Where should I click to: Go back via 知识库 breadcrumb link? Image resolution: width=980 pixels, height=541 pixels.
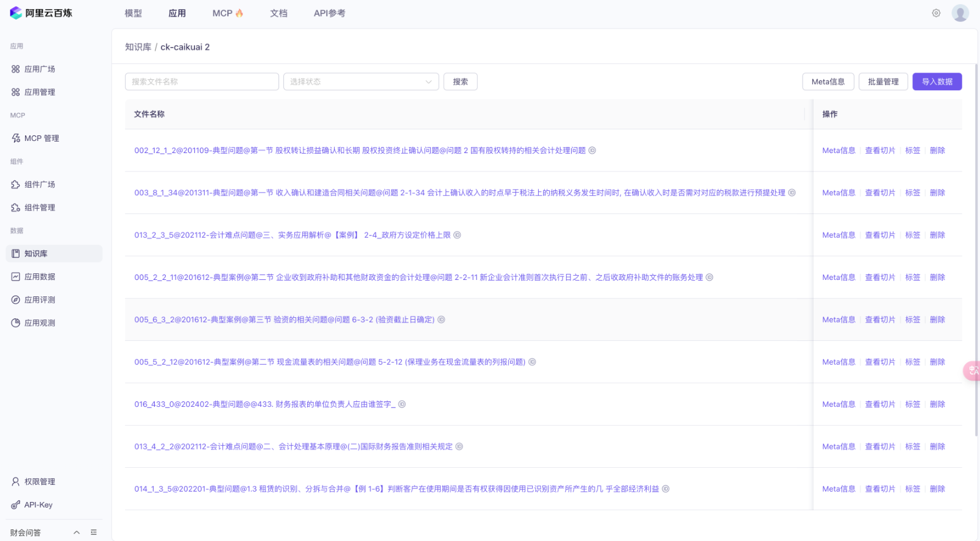(138, 47)
